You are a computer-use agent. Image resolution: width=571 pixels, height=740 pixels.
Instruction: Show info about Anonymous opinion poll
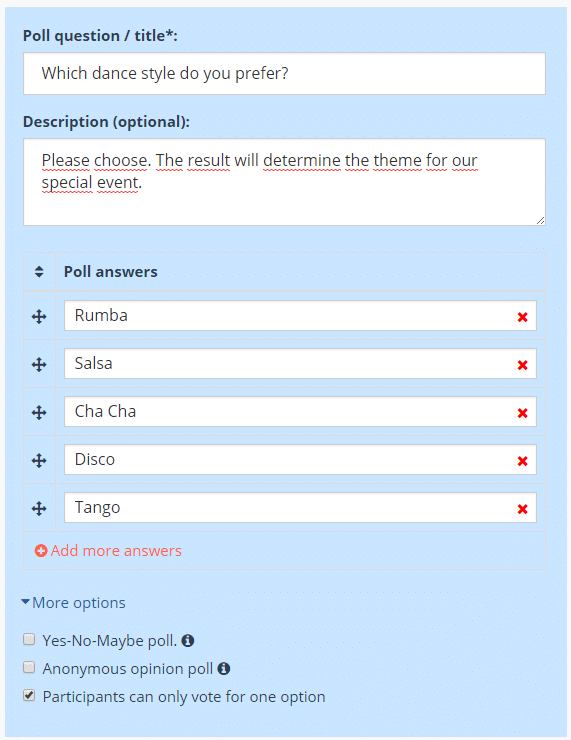coord(224,668)
